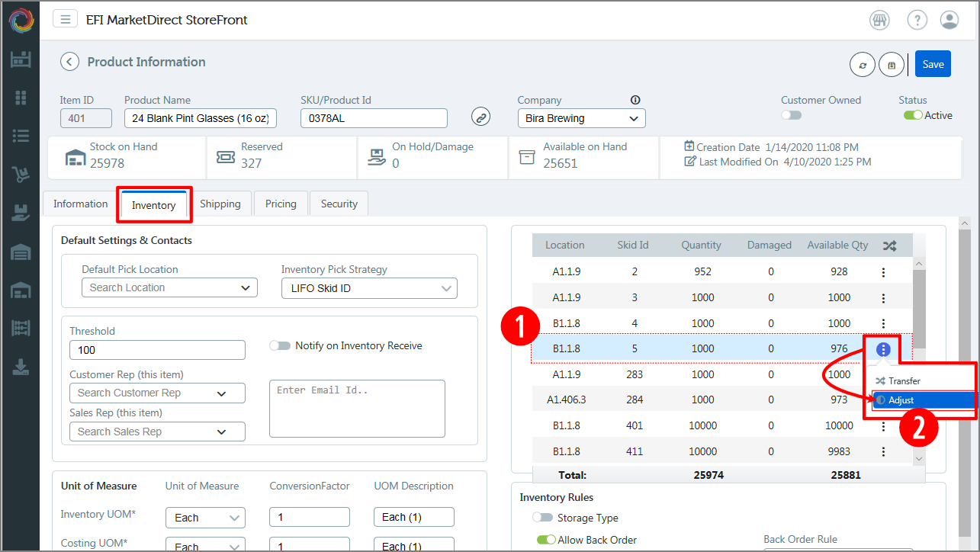
Task: Click Inventory UOM description field
Action: click(414, 517)
